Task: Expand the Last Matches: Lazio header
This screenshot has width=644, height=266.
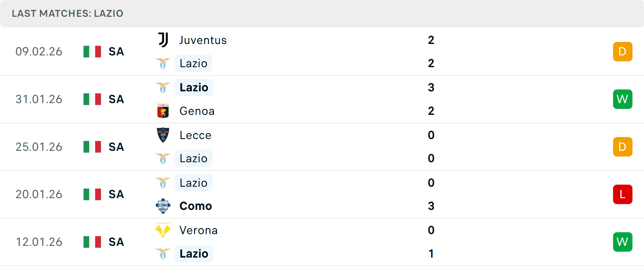Action: [68, 13]
